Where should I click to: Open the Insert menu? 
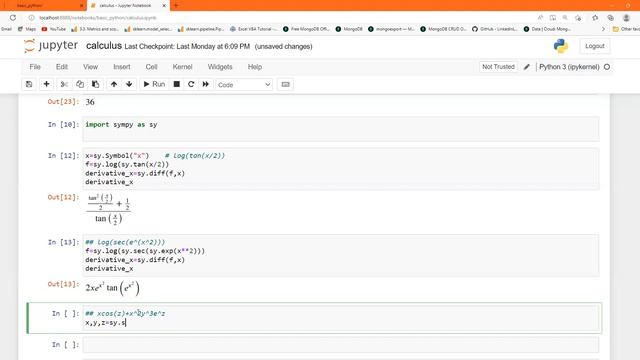[122, 67]
